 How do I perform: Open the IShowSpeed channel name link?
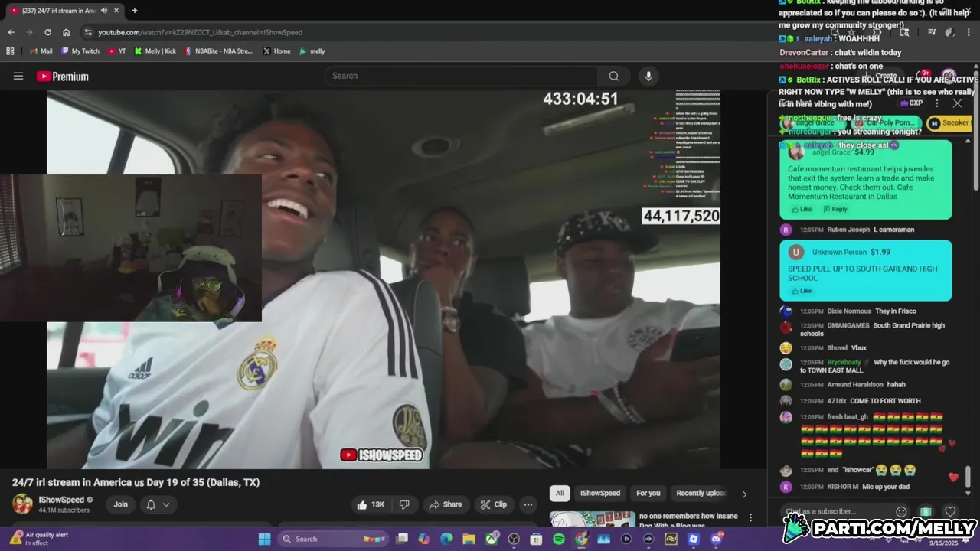[61, 500]
